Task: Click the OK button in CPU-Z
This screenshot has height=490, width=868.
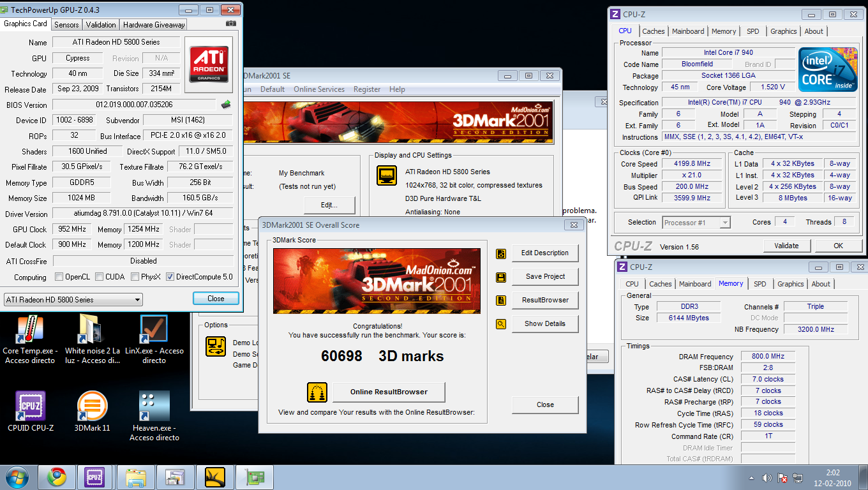Action: [x=838, y=246]
